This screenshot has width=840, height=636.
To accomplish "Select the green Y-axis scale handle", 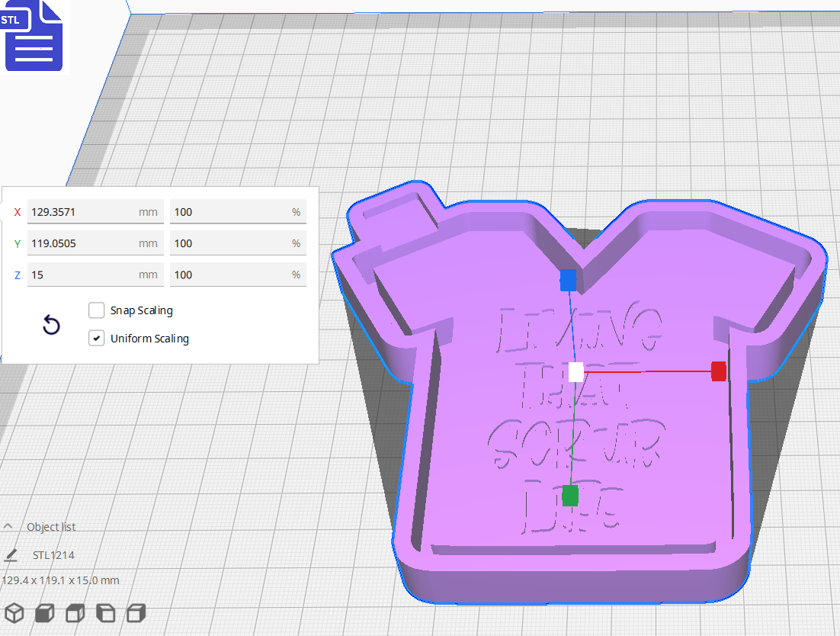I will 569,496.
